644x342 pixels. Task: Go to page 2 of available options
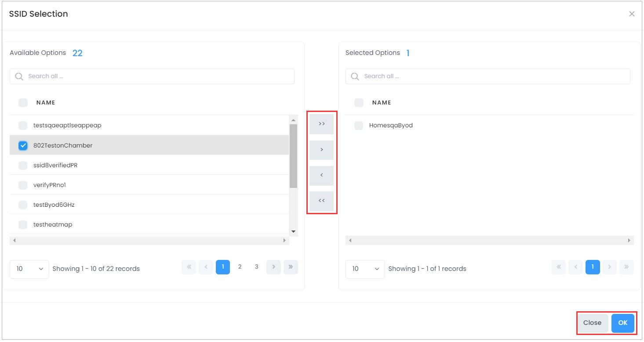click(x=240, y=267)
